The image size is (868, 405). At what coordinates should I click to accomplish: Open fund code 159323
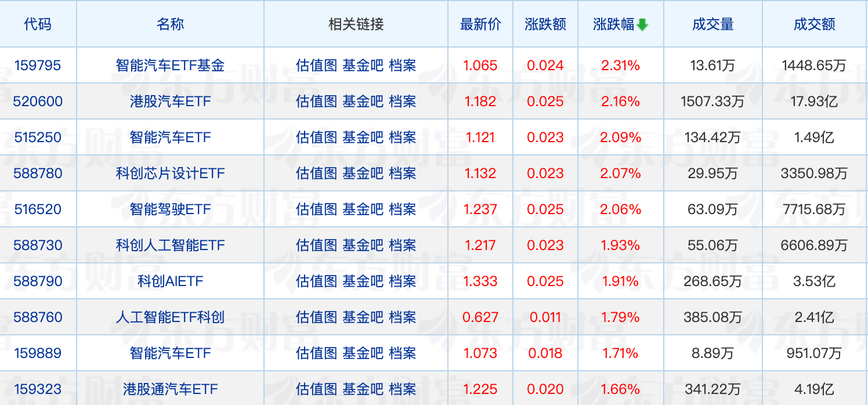point(38,389)
